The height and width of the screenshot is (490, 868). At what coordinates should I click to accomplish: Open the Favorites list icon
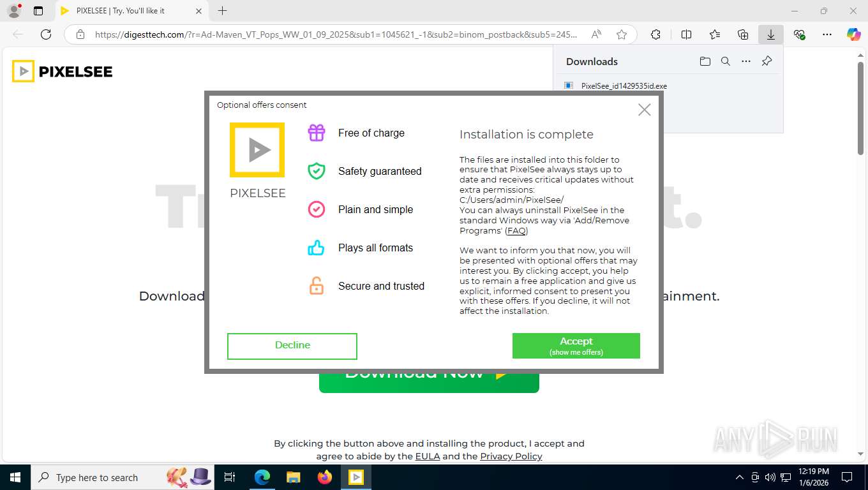(714, 34)
